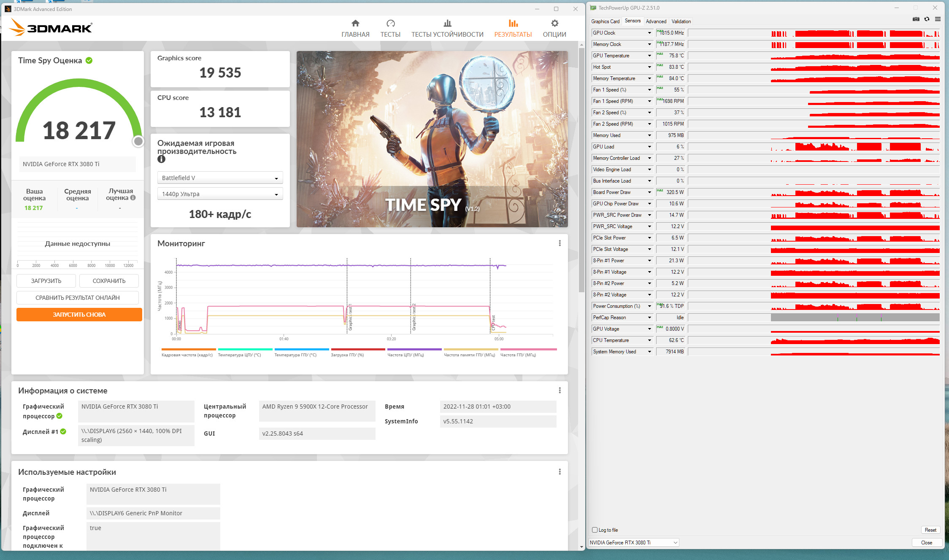Take a GPU-Z screenshot with camera icon
This screenshot has height=560, width=949.
pos(916,19)
